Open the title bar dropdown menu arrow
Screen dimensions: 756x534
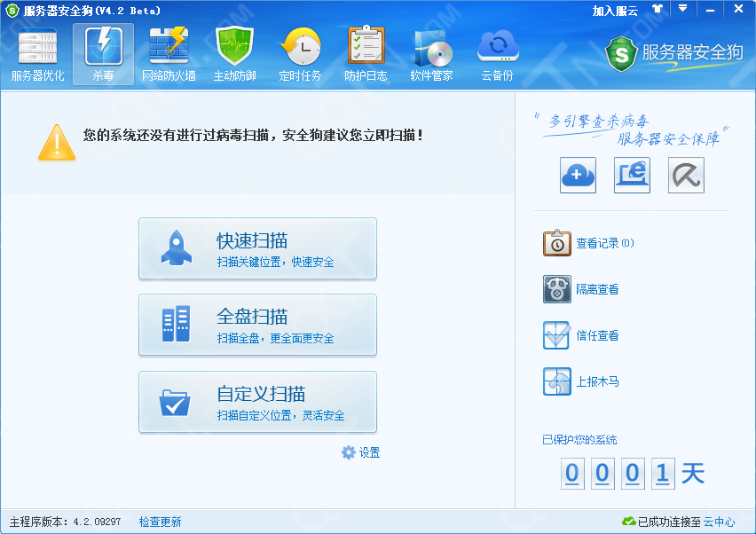(x=682, y=9)
